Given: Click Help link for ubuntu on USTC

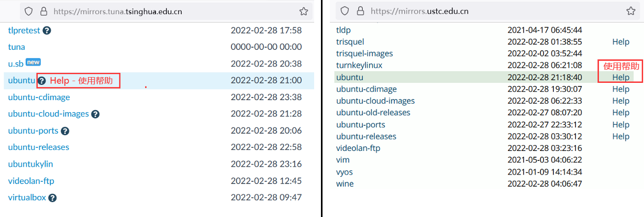Looking at the screenshot, I should point(620,77).
